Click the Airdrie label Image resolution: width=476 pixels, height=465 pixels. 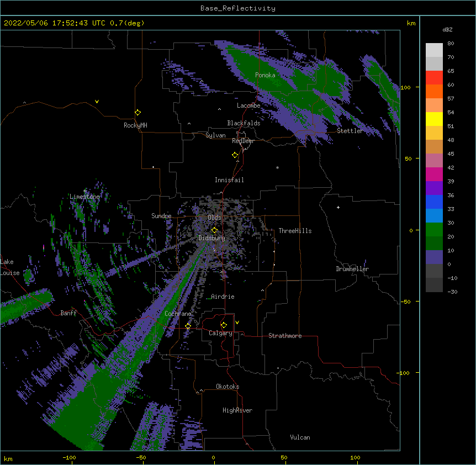pos(223,297)
